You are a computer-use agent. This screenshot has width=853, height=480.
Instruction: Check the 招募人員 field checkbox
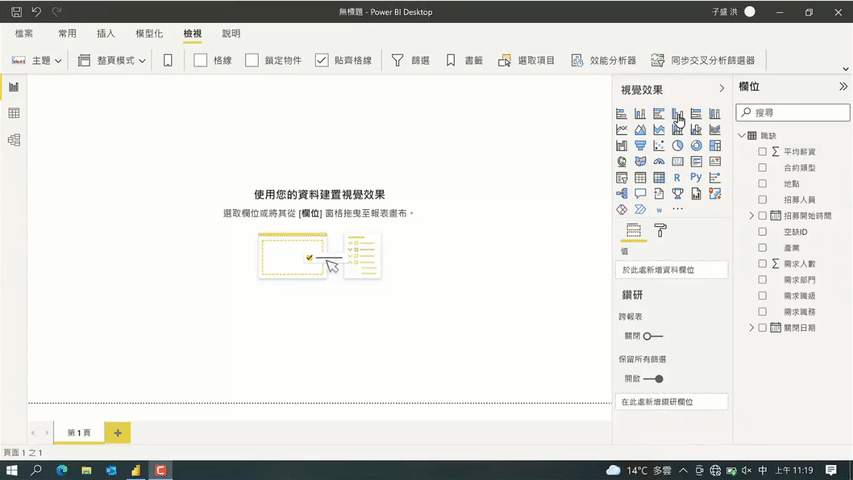[x=762, y=200]
